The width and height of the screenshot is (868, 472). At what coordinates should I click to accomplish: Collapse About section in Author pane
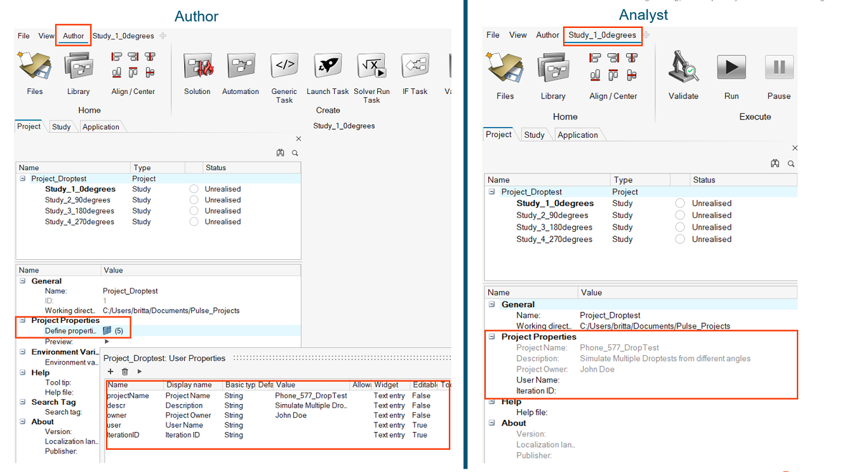click(x=23, y=422)
